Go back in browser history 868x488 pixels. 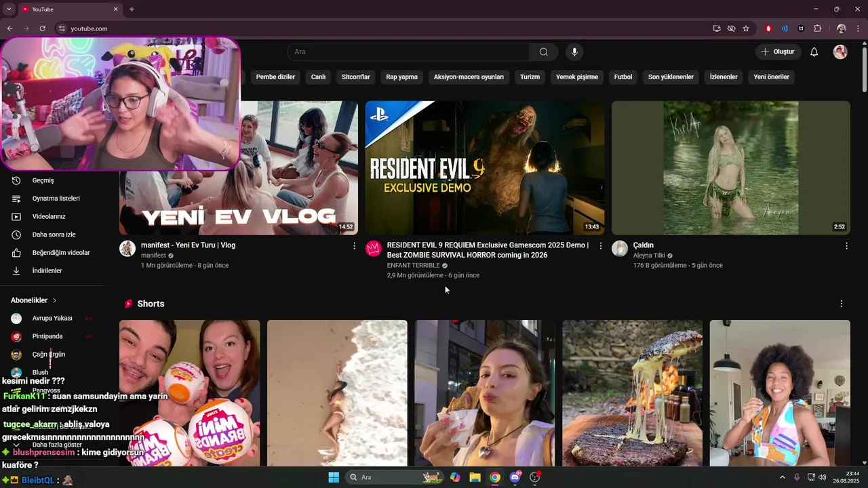(9, 28)
